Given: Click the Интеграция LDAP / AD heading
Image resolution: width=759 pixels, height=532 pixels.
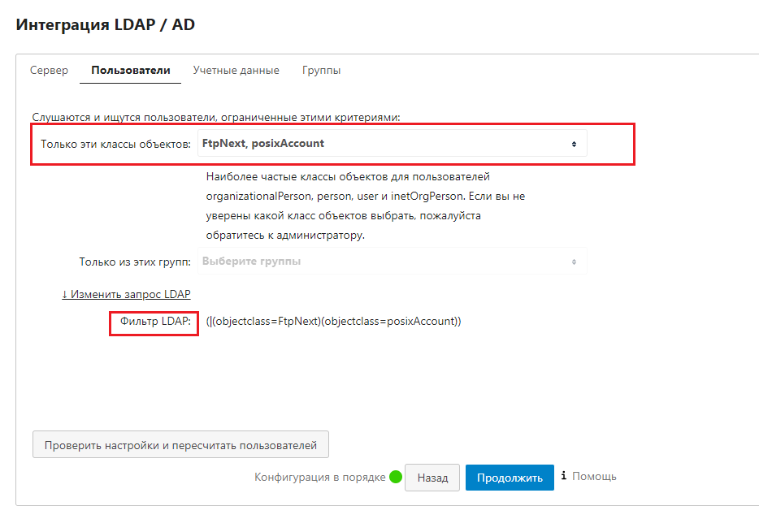Looking at the screenshot, I should (x=106, y=24).
